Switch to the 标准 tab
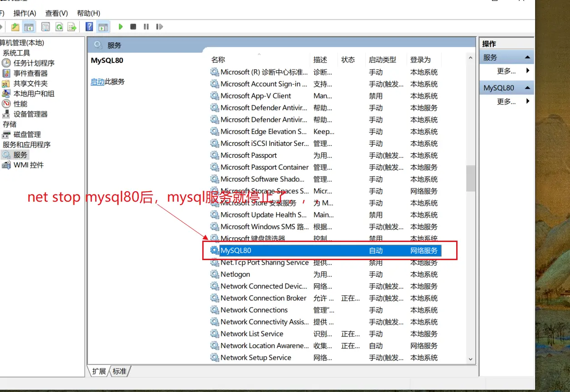The width and height of the screenshot is (570, 392). coord(120,371)
